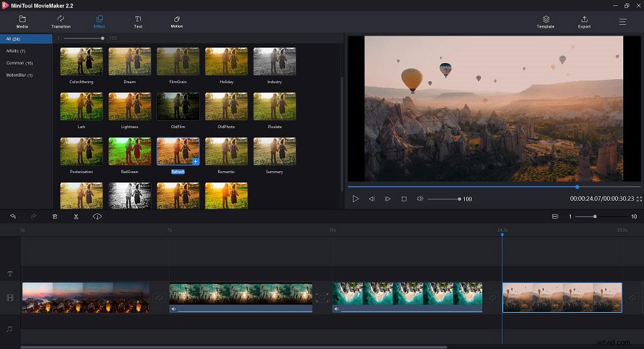Select the OldFilm effect thumbnail
This screenshot has width=644, height=349.
click(x=178, y=106)
